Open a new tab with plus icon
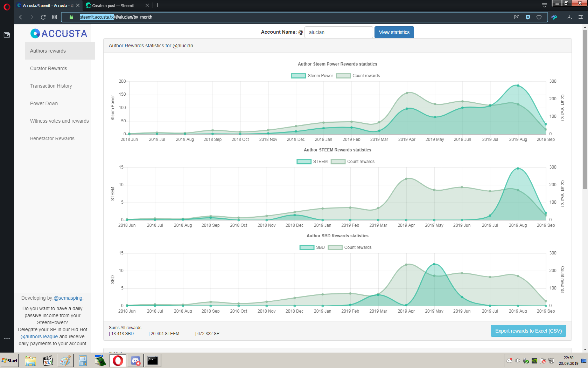This screenshot has height=368, width=588. tap(157, 5)
